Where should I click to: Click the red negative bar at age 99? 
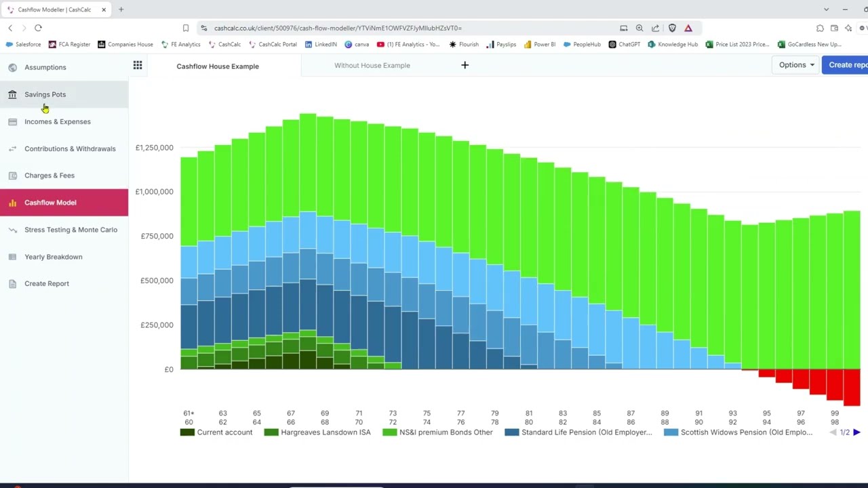(835, 385)
